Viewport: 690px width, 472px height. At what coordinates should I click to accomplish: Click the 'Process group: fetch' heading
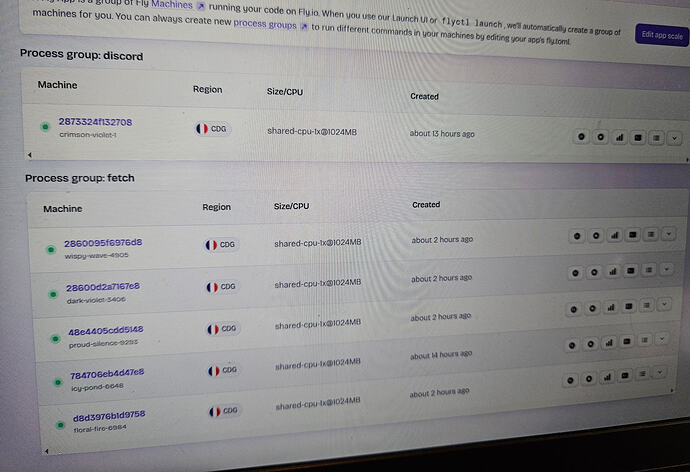coord(80,178)
